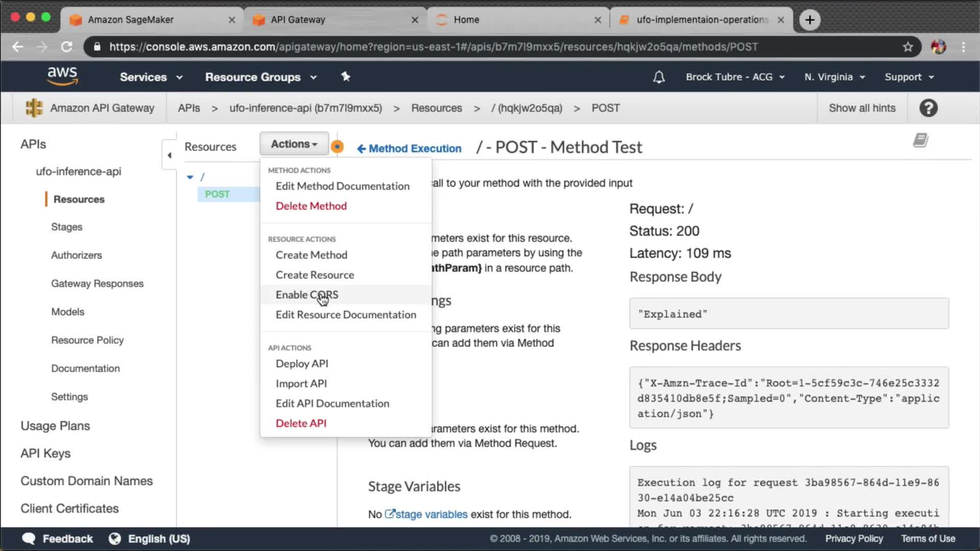This screenshot has width=980, height=551.
Task: Go back via Method Execution link
Action: [x=409, y=148]
